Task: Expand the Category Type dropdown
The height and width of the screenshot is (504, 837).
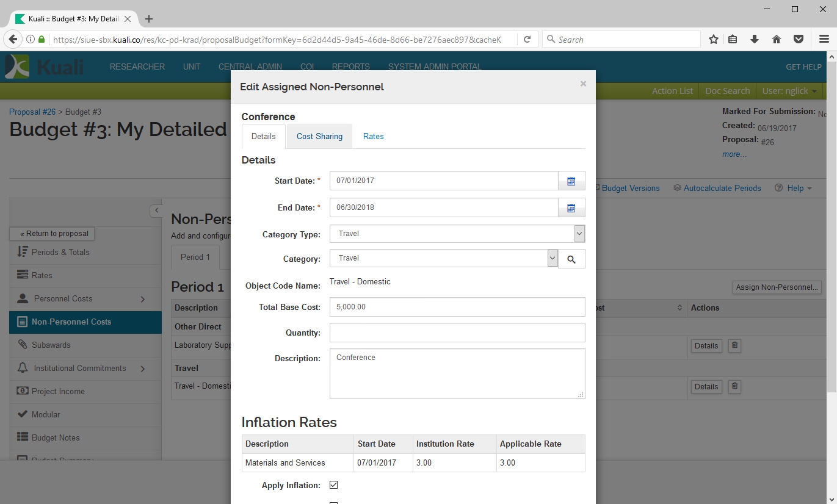Action: (x=579, y=234)
